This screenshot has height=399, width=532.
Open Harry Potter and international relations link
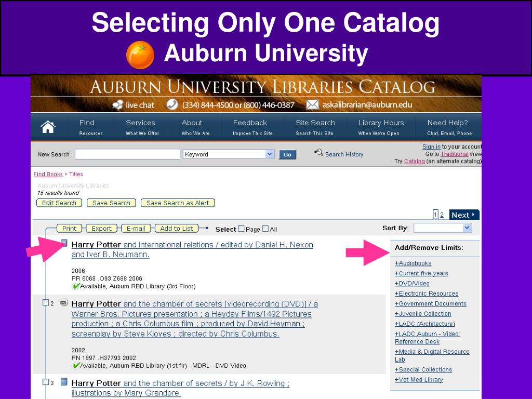pos(192,249)
